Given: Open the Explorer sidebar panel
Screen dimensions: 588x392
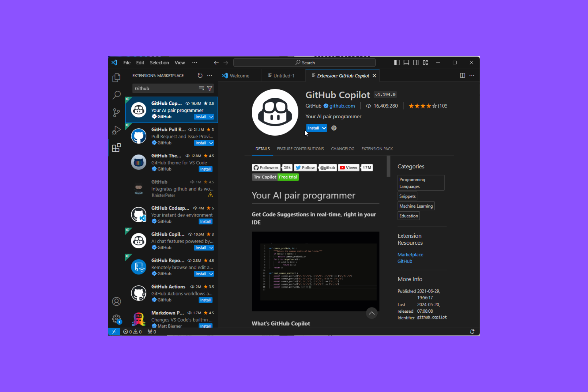Looking at the screenshot, I should [116, 77].
